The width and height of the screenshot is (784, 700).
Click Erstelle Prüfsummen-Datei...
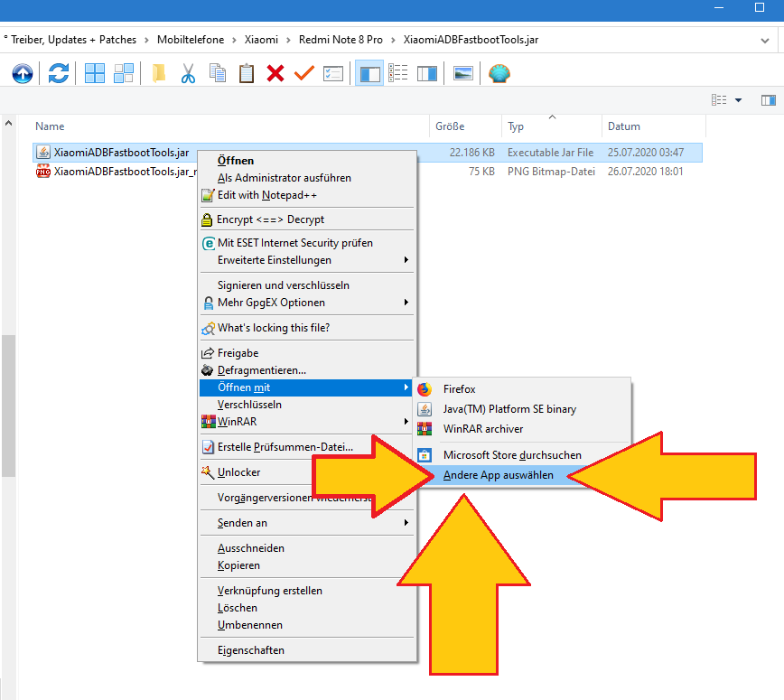click(x=287, y=447)
